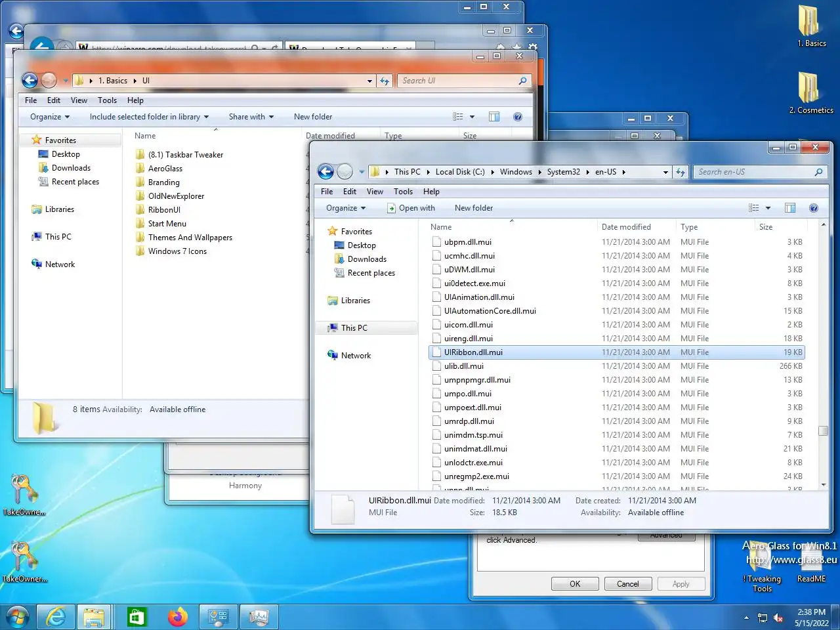This screenshot has height=630, width=840.
Task: Open 'Open with' dropdown in en-US toolbar
Action: [411, 208]
